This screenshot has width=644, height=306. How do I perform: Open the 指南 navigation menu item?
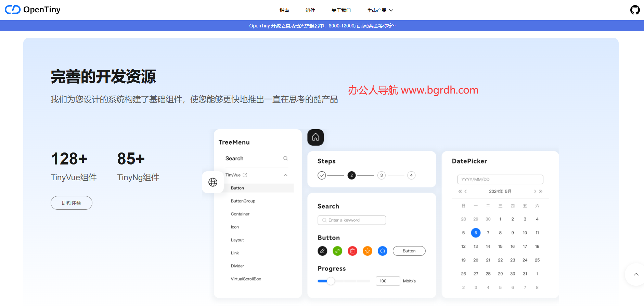click(284, 10)
